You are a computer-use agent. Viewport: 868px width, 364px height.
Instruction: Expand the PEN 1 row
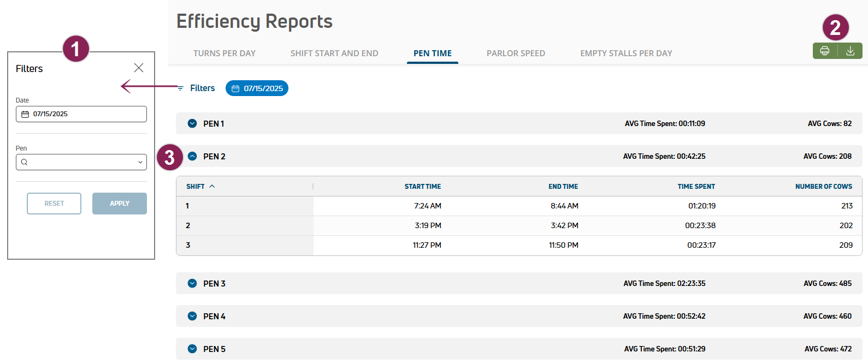point(192,124)
